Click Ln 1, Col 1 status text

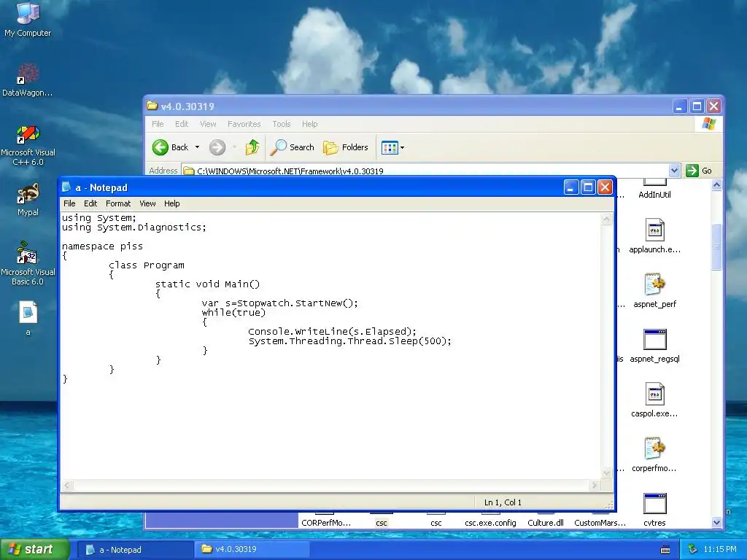(503, 502)
